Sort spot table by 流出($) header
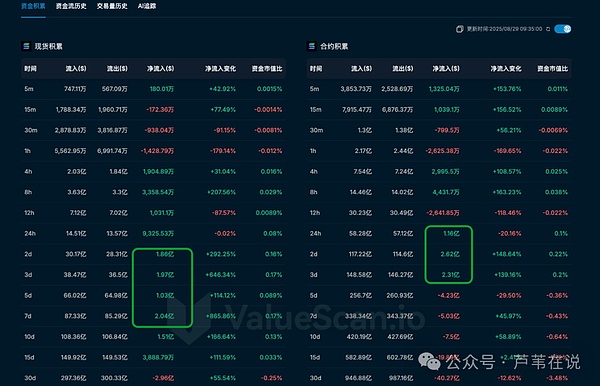The width and height of the screenshot is (600, 386). (117, 68)
